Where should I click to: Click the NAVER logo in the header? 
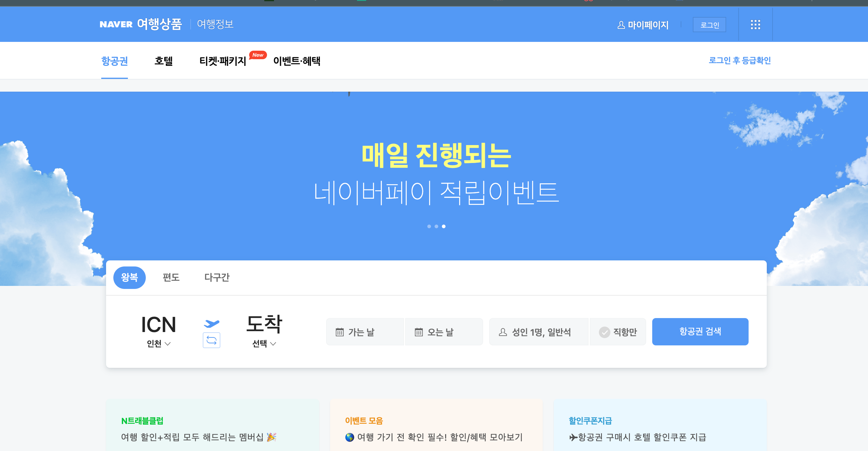tap(116, 24)
